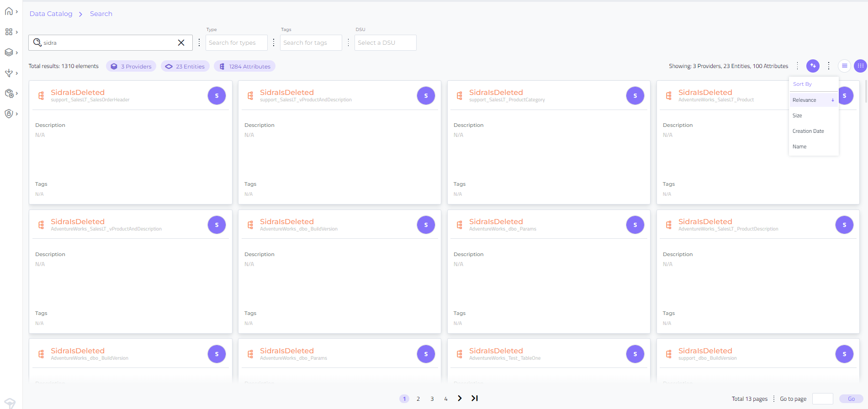Sort results by Name

click(x=813, y=147)
